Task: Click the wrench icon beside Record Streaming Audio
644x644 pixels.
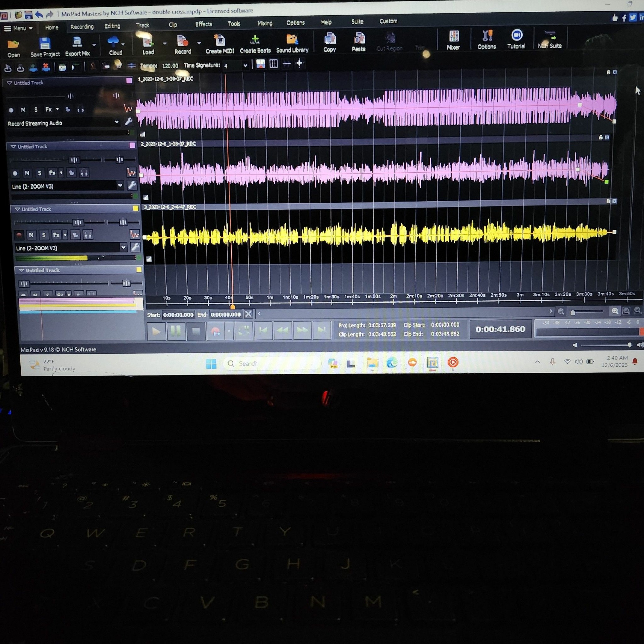Action: [x=129, y=122]
